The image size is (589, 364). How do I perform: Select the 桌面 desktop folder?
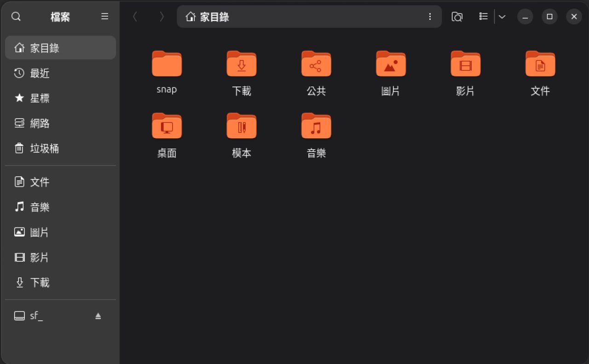pos(167,127)
